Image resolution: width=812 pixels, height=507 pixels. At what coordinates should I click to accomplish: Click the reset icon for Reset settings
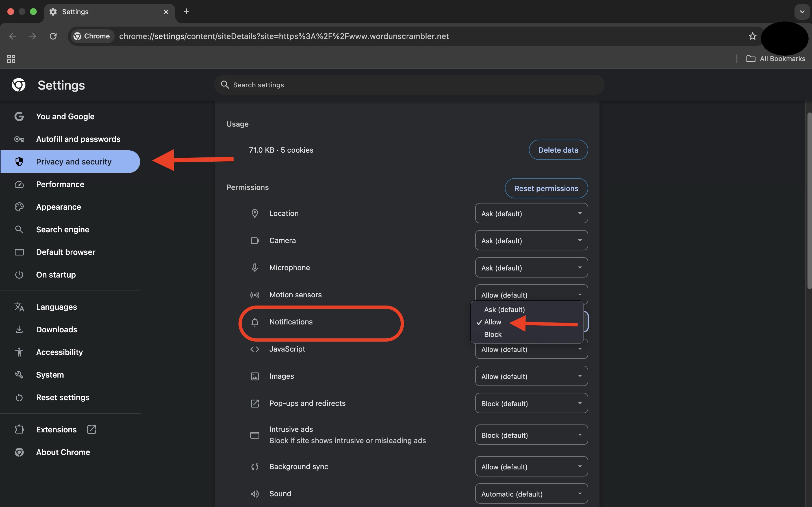(x=19, y=397)
